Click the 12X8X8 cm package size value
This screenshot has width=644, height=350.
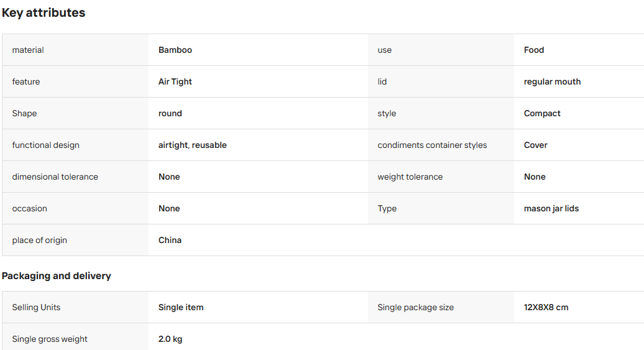click(x=546, y=307)
